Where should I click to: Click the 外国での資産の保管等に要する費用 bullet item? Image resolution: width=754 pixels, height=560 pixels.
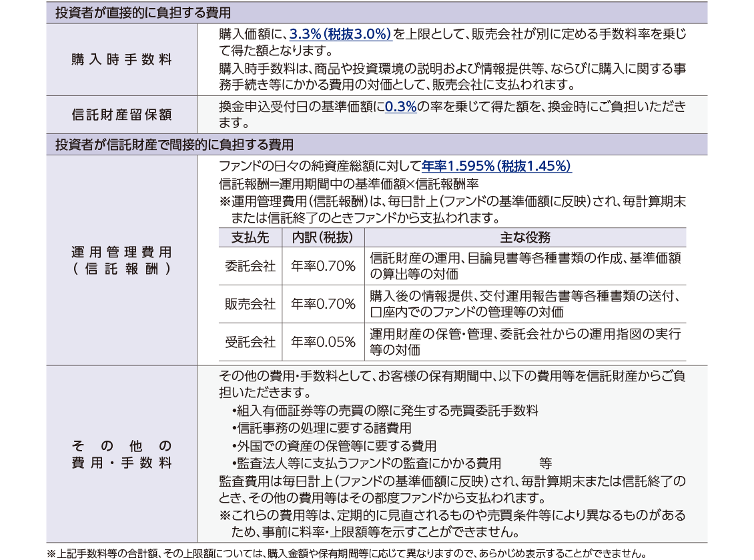point(334,445)
